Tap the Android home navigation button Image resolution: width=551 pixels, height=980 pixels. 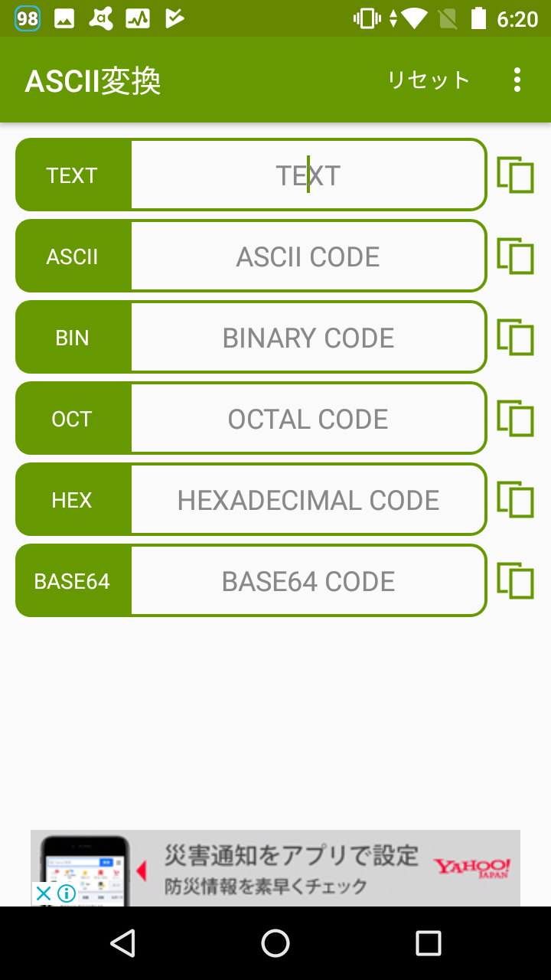pos(275,943)
